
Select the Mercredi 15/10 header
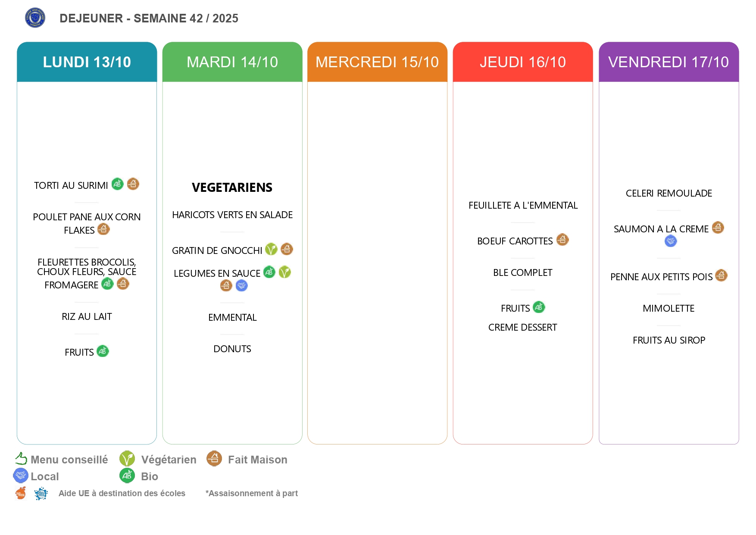377,62
